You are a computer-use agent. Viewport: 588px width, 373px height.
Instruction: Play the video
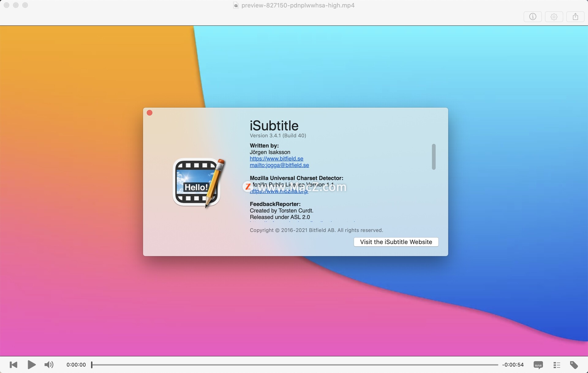point(32,365)
